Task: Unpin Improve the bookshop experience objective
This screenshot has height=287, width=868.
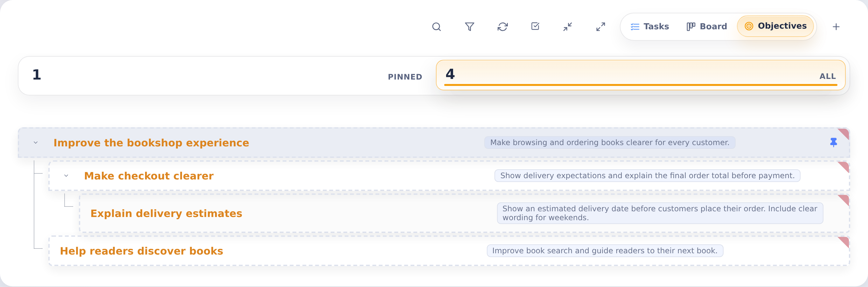Action: [833, 143]
